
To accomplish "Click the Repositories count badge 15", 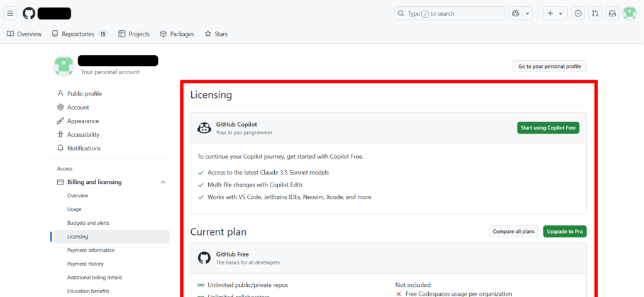I will click(x=103, y=34).
